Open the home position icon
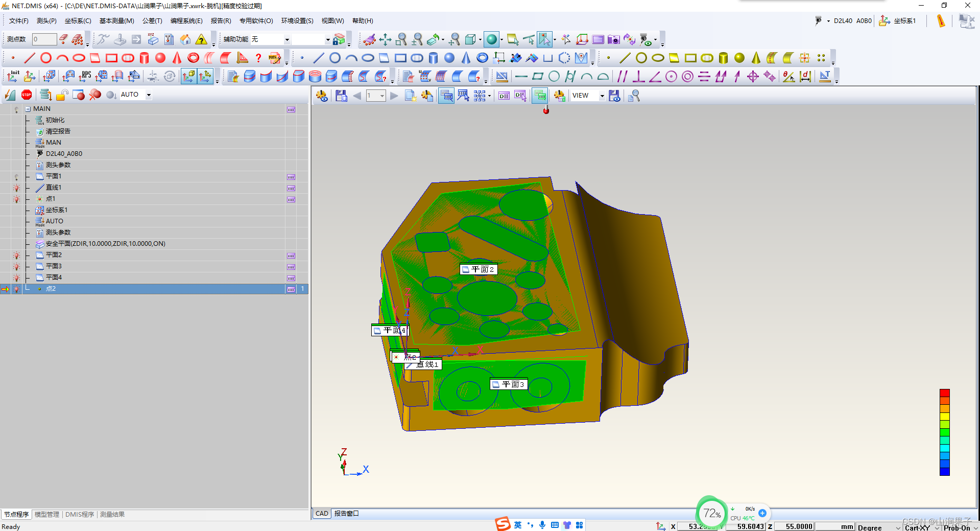Screen dimensions: 980x531 pos(185,39)
